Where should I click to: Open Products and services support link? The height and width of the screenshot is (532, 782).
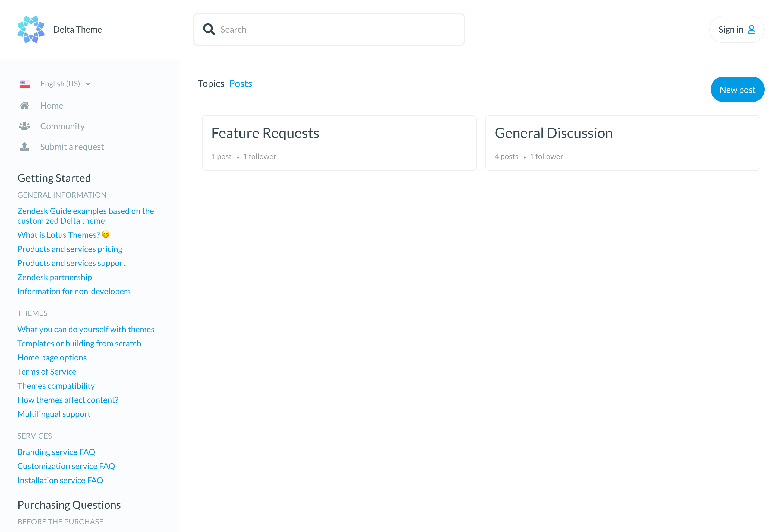point(71,263)
